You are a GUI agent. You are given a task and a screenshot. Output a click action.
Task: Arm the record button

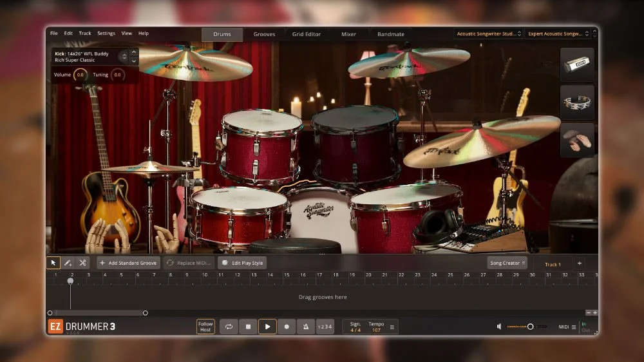(x=287, y=327)
